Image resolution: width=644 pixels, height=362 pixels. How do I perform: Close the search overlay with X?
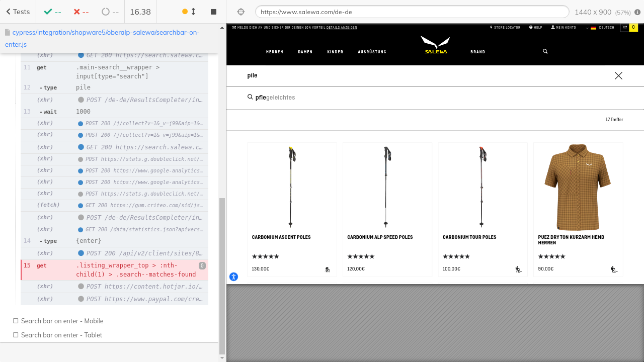[618, 75]
